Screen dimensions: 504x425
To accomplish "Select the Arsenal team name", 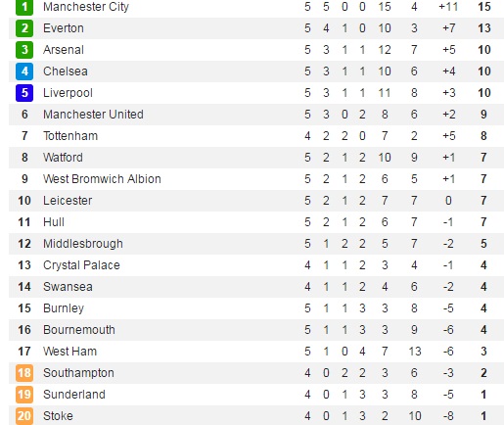I will (64, 50).
